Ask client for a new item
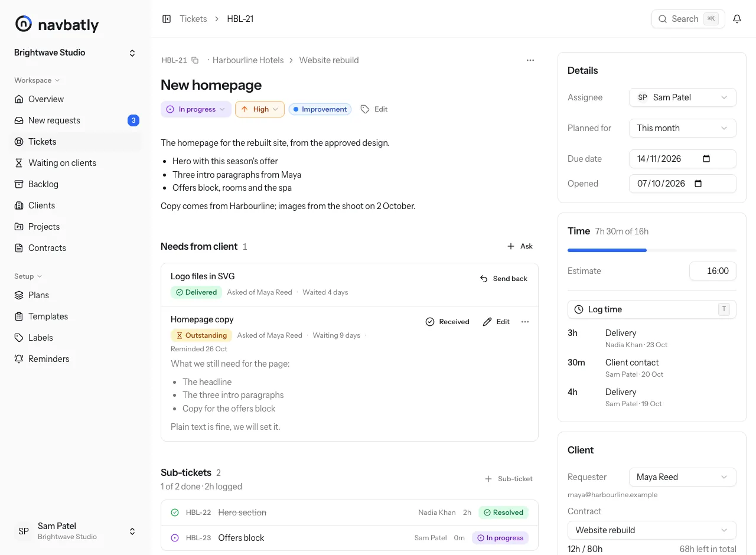The width and height of the screenshot is (756, 555). click(520, 246)
